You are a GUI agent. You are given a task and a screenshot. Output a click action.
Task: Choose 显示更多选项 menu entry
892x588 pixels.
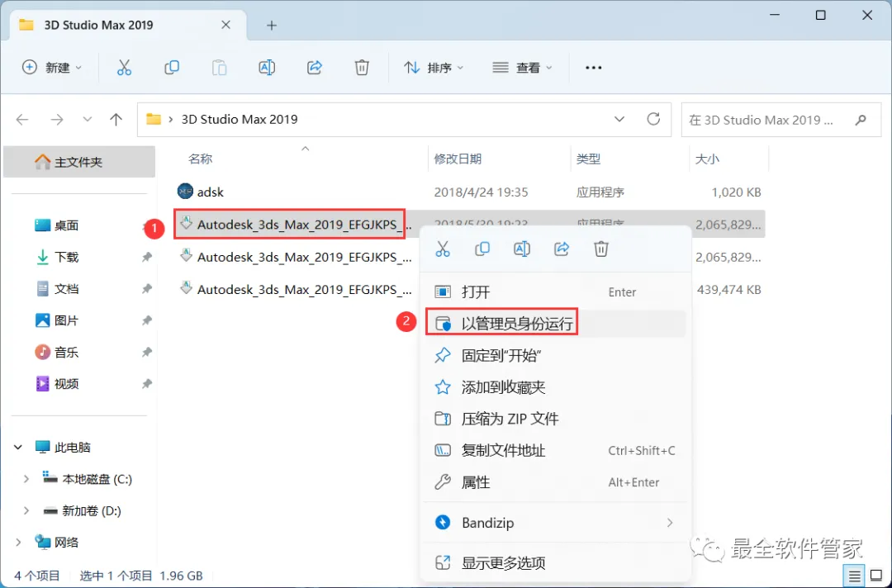[x=555, y=563]
